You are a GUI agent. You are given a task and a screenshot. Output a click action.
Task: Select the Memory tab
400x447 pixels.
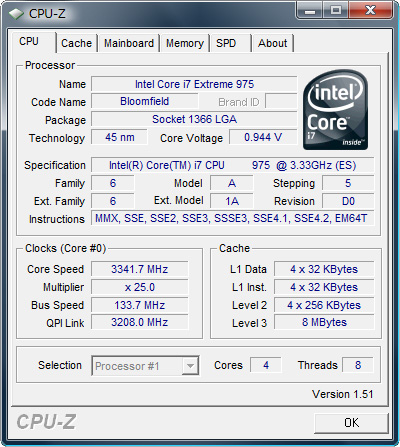click(x=185, y=43)
